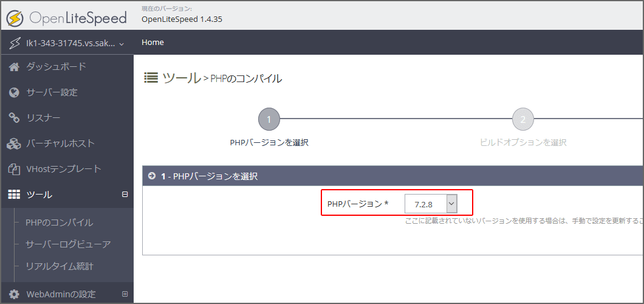Click the PHPのコンパイル heading text
The image size is (644, 304).
tap(246, 78)
